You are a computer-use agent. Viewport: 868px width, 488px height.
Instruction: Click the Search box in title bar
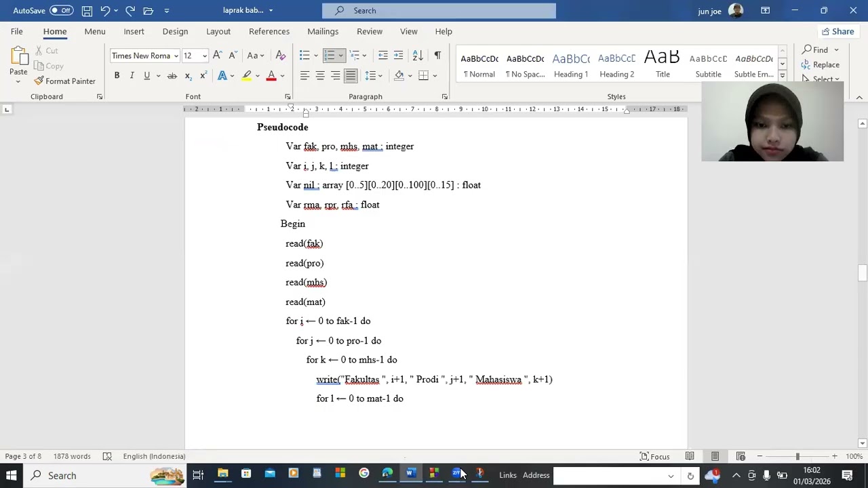coord(439,10)
